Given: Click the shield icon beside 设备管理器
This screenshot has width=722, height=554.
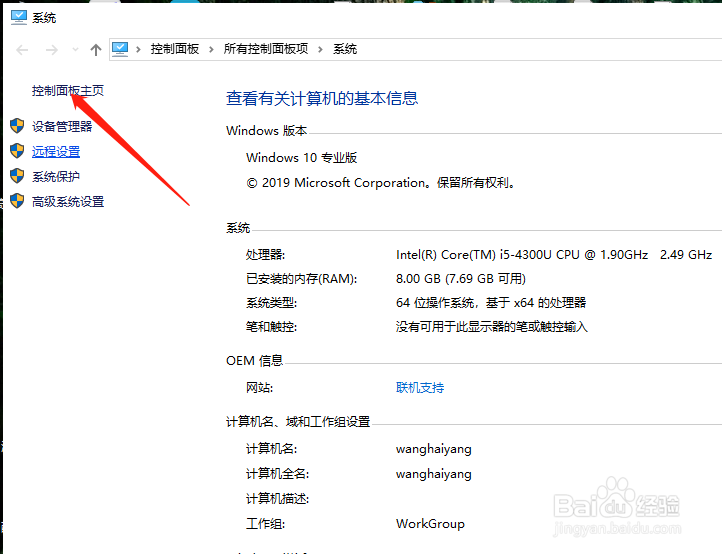Looking at the screenshot, I should pyautogui.click(x=17, y=125).
